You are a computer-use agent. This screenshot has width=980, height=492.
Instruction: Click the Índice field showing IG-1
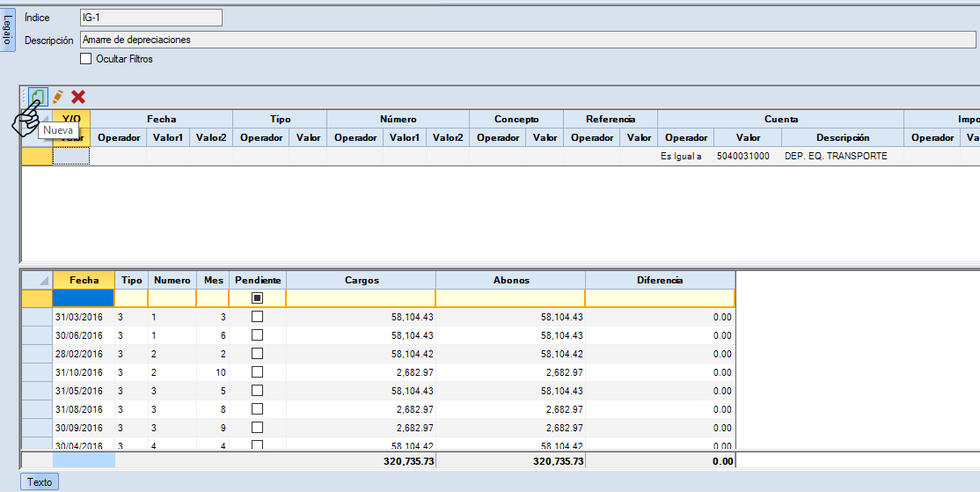point(150,18)
